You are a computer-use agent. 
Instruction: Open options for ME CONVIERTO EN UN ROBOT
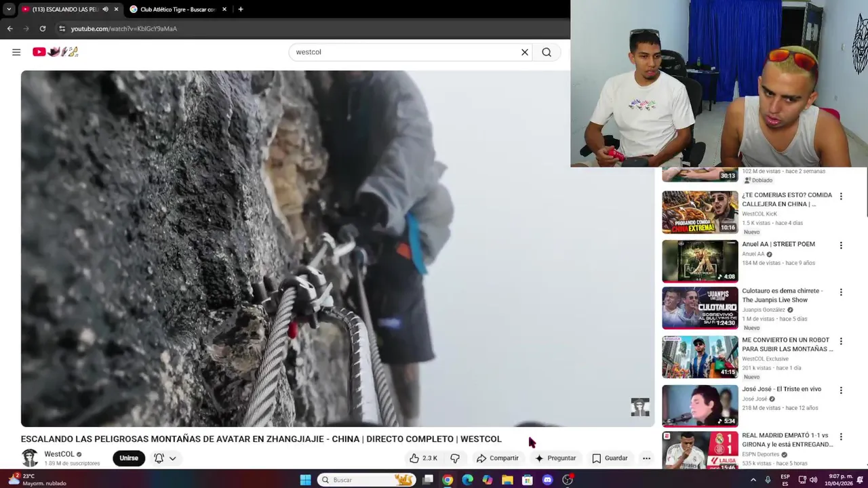[x=841, y=341]
